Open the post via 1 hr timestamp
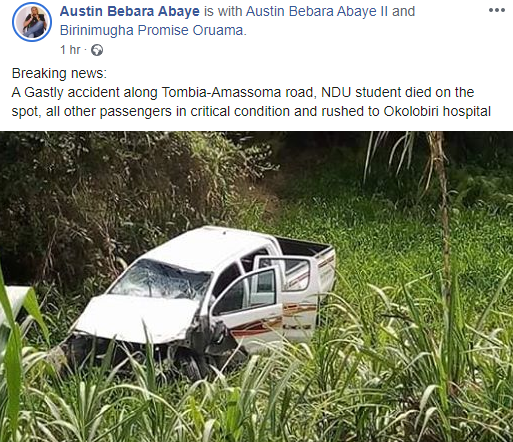This screenshot has height=442, width=513. tap(70, 50)
